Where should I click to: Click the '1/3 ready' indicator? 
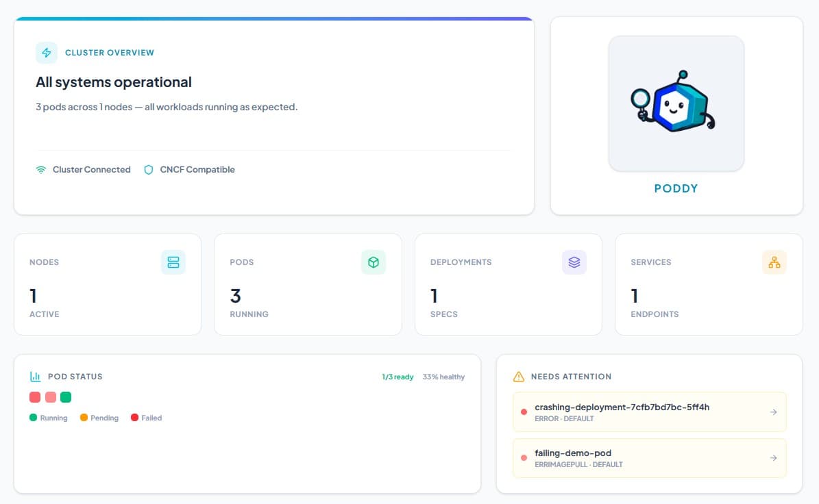point(398,377)
